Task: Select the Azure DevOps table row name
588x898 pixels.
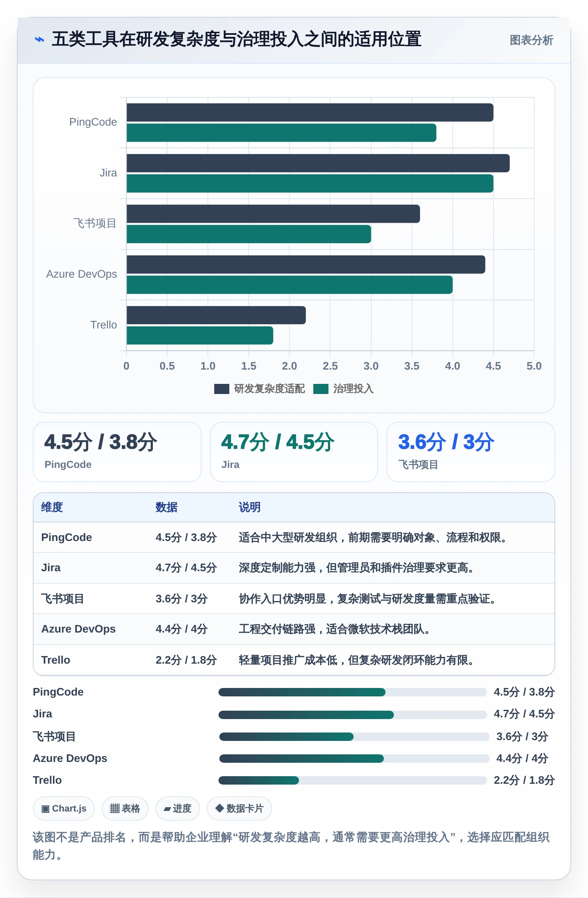Action: click(78, 629)
